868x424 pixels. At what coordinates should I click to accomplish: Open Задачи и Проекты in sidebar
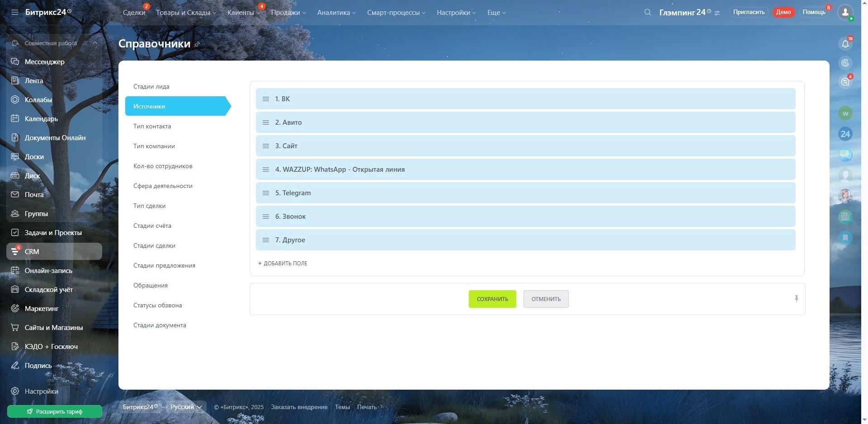pos(53,232)
